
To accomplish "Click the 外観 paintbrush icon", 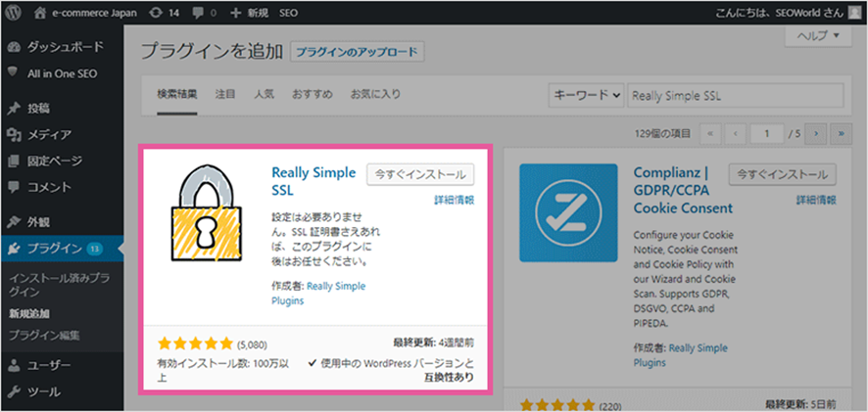I will pyautogui.click(x=15, y=223).
